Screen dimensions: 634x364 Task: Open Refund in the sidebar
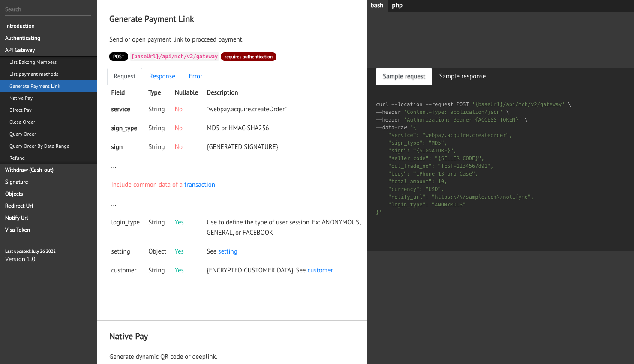pyautogui.click(x=17, y=158)
